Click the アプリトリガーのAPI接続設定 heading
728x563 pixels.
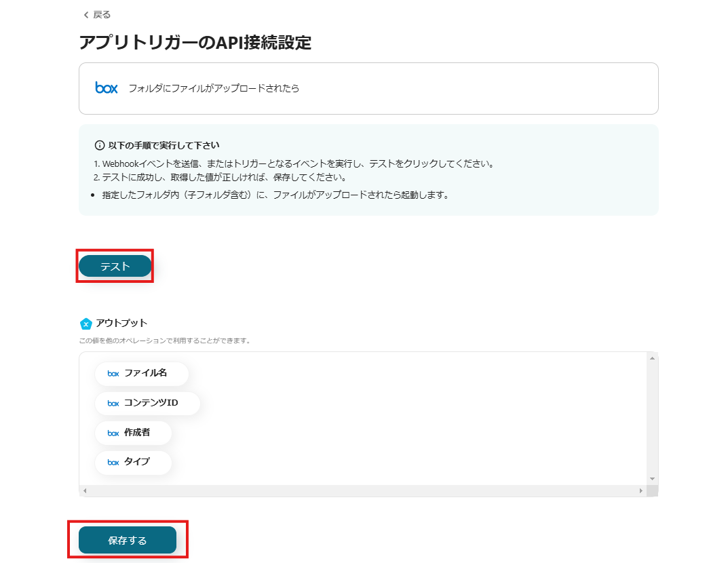click(195, 42)
